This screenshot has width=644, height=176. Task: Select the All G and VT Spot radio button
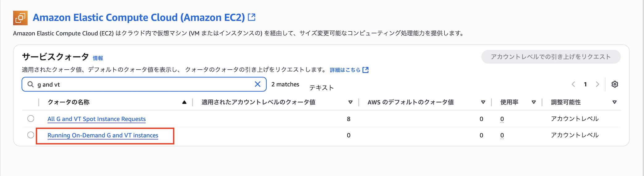31,119
